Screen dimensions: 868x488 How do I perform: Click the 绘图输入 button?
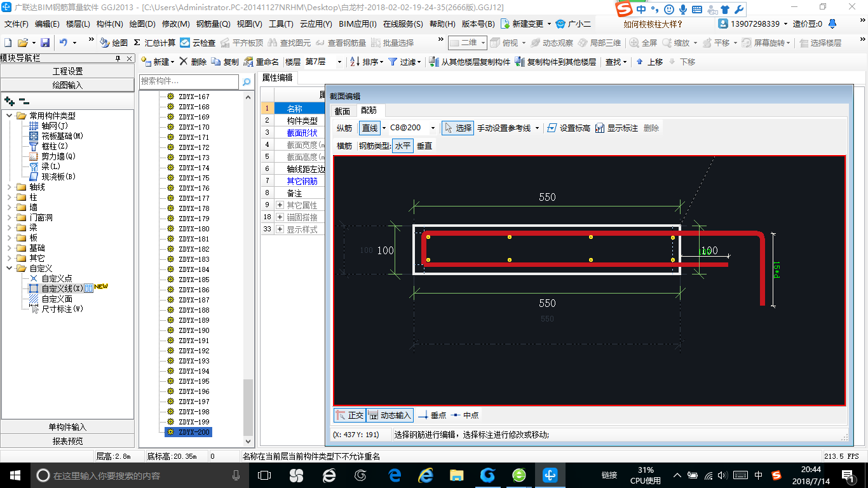coord(67,85)
